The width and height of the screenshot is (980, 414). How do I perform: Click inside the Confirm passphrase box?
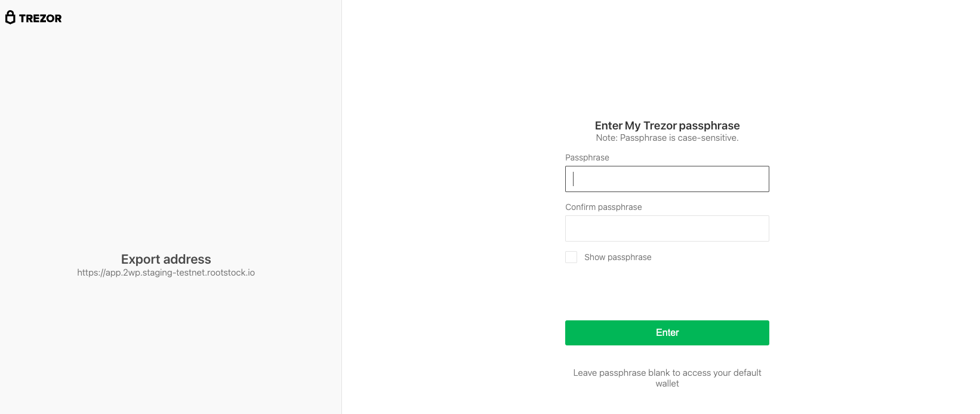coord(667,228)
